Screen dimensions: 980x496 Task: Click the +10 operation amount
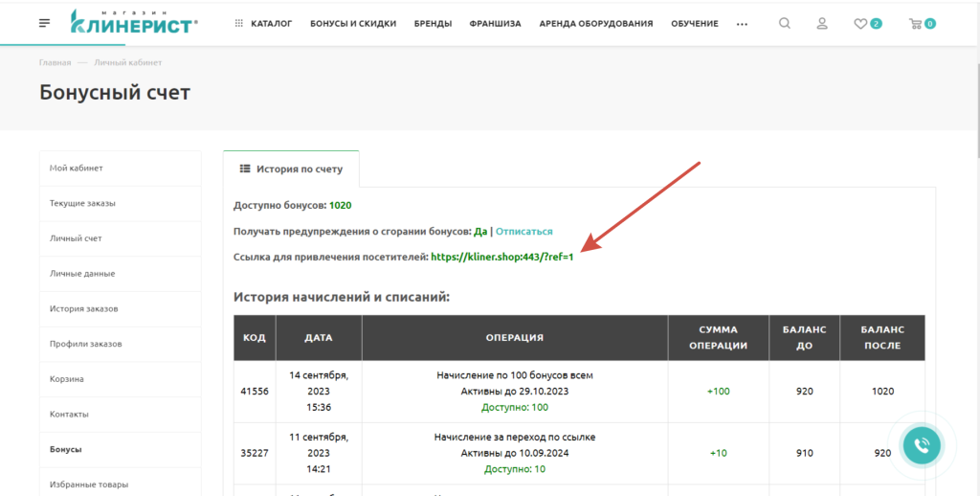point(718,453)
